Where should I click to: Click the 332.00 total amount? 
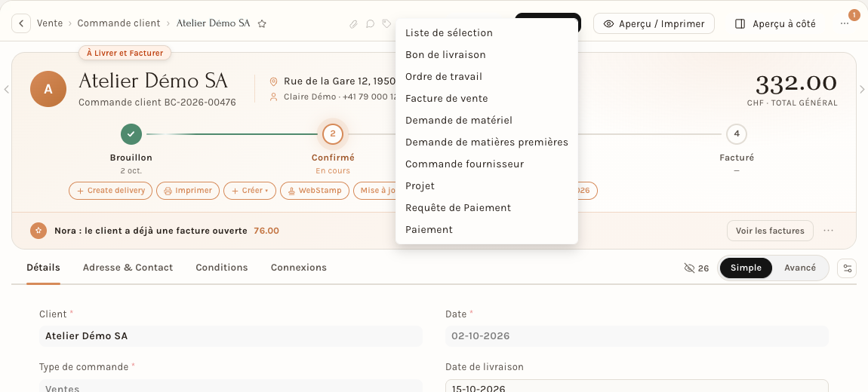tap(796, 84)
